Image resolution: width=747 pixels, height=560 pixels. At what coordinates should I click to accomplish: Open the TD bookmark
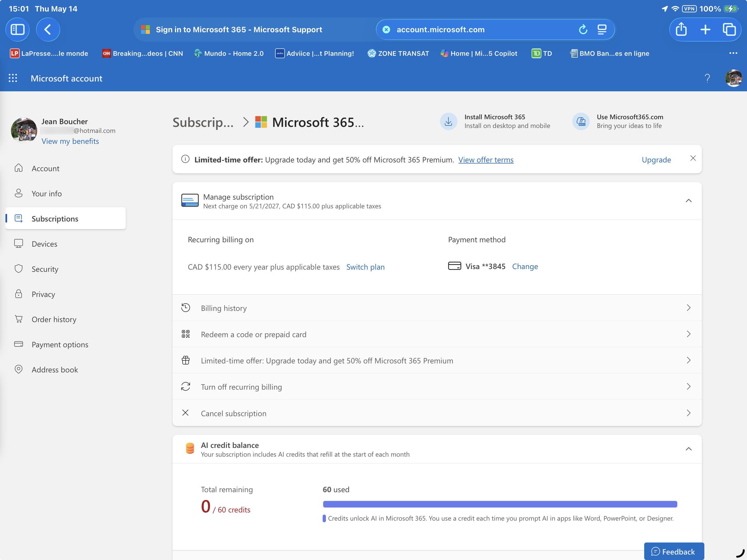tap(542, 53)
